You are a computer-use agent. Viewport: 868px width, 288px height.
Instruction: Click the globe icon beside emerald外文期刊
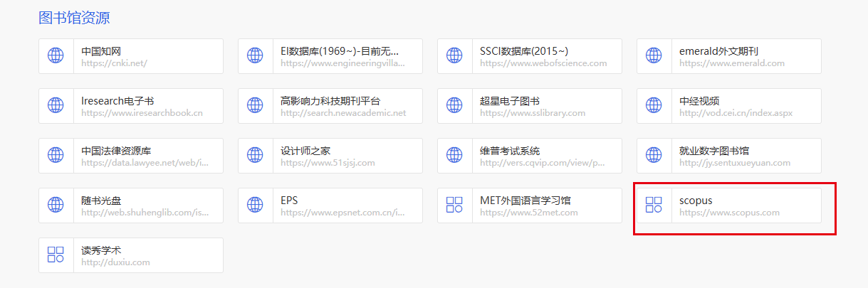654,56
